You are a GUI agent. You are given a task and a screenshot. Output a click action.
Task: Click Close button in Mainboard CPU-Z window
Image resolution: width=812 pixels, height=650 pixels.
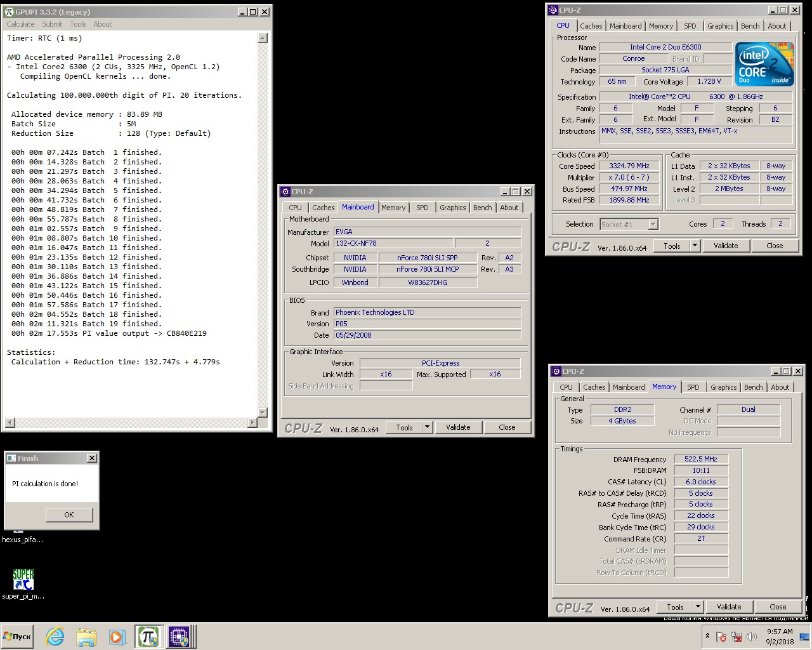507,427
